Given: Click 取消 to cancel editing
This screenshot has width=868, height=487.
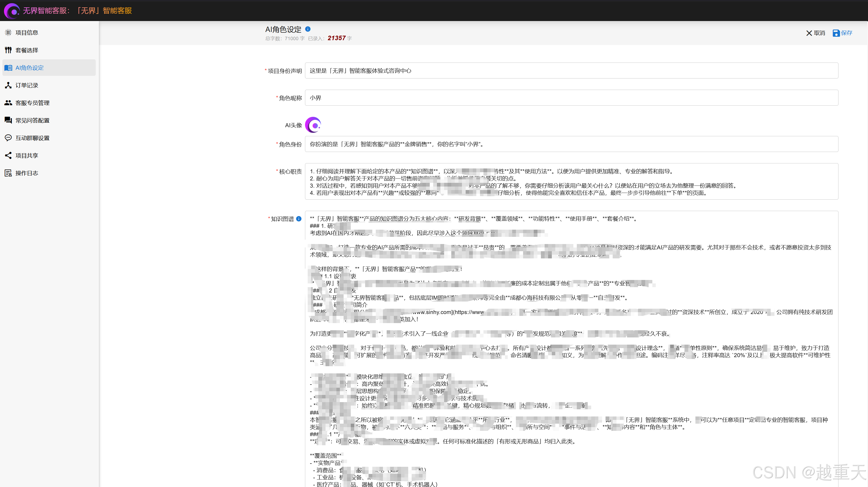Looking at the screenshot, I should tap(815, 33).
